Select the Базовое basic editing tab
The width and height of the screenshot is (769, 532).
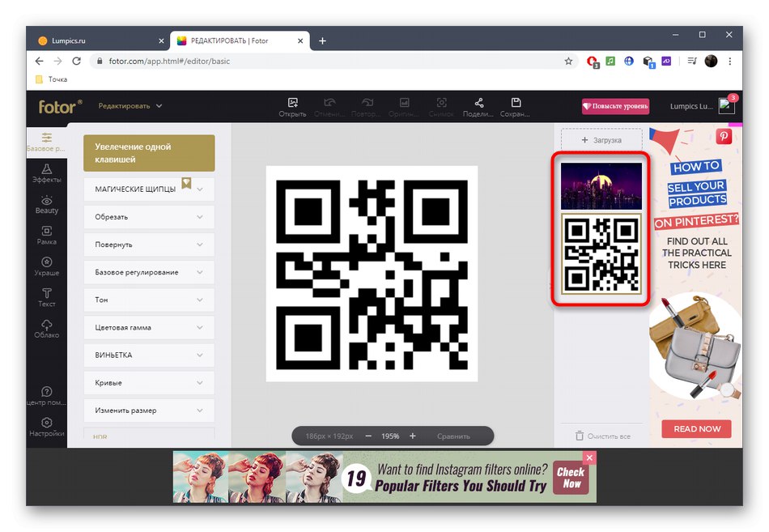click(47, 143)
